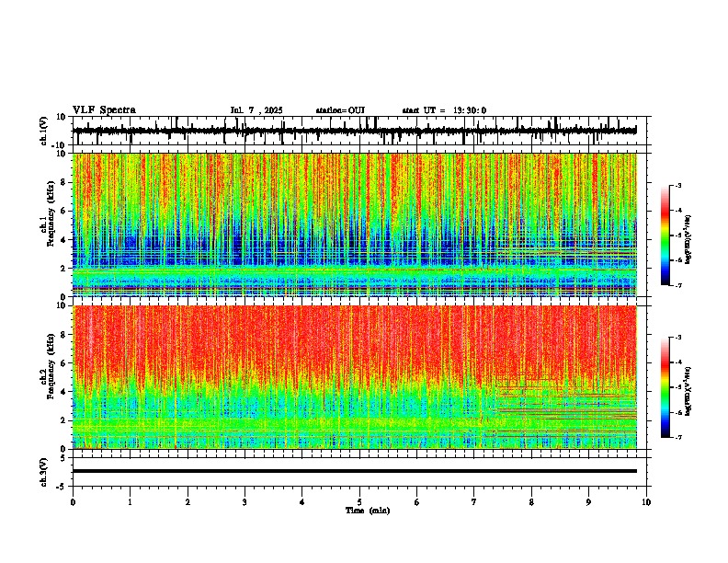The width and height of the screenshot is (728, 563).
Task: Click the "-3" label on ch.1 color scale
Action: click(677, 186)
